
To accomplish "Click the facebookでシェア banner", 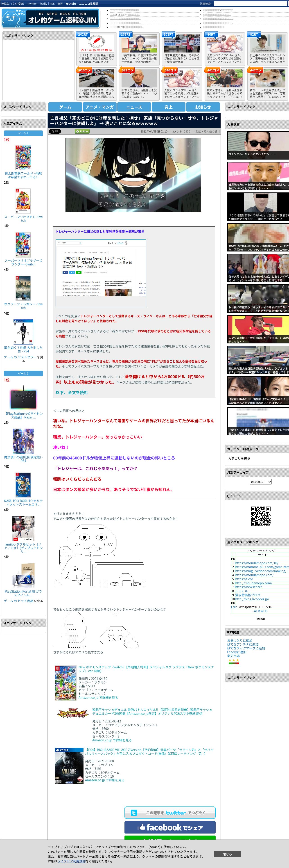I will 170,827.
